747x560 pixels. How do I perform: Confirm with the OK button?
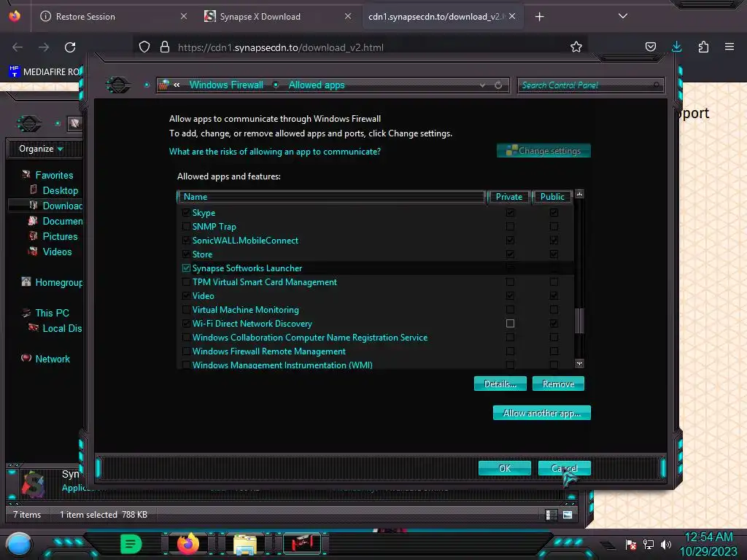pyautogui.click(x=505, y=468)
